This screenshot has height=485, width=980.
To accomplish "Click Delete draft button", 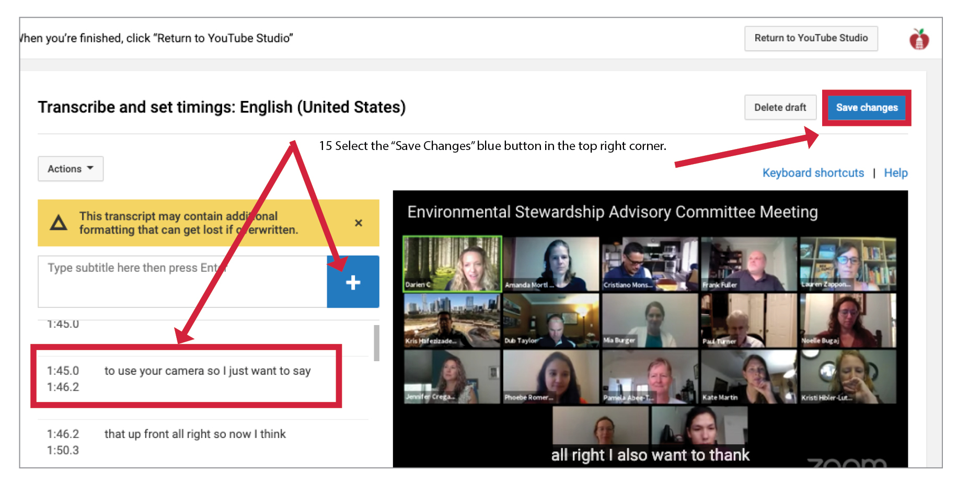I will (x=780, y=108).
